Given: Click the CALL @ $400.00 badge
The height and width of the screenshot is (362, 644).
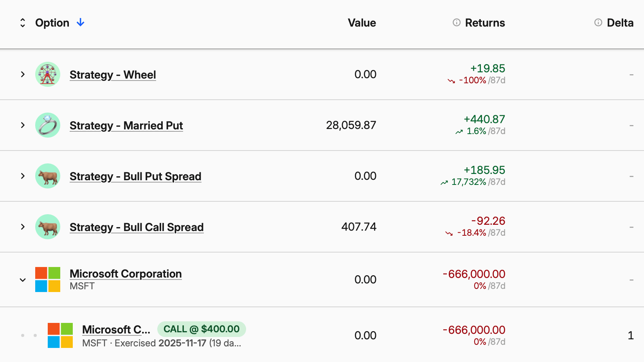Looking at the screenshot, I should pos(201,329).
